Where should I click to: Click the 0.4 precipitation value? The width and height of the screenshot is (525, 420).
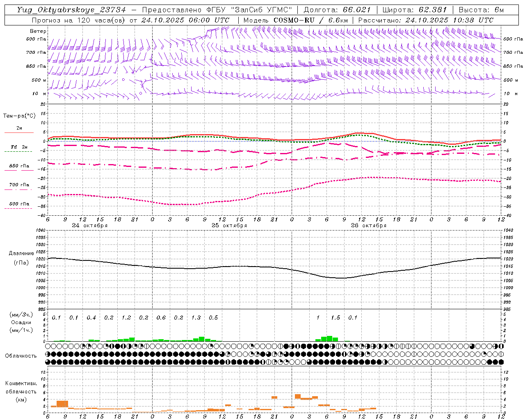91,318
